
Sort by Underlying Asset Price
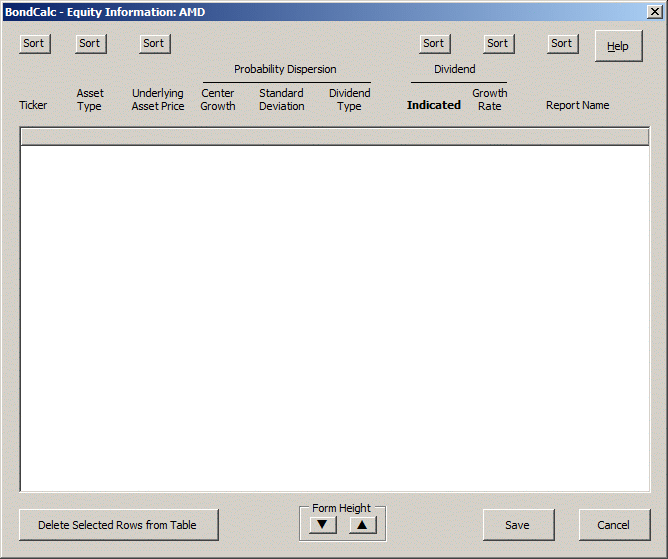154,43
